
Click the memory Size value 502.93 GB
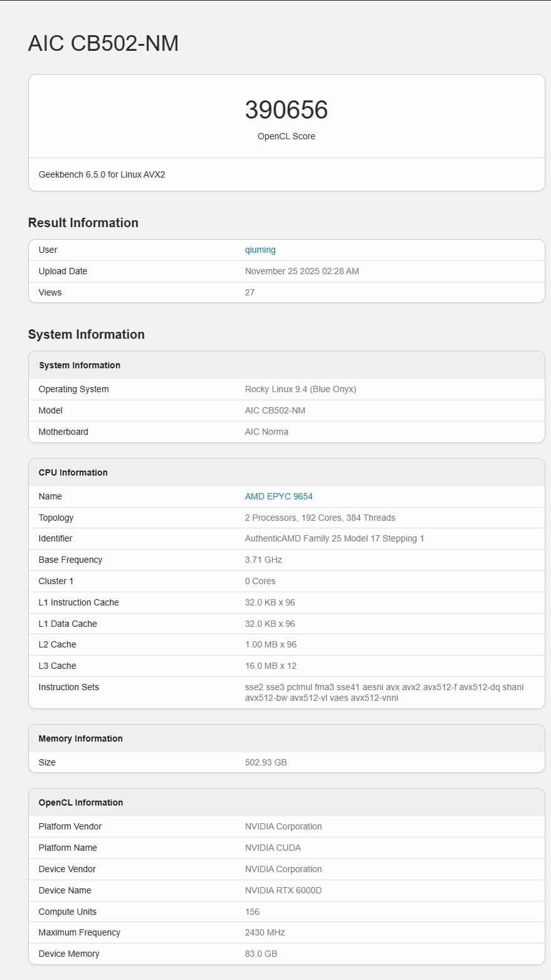click(x=266, y=762)
